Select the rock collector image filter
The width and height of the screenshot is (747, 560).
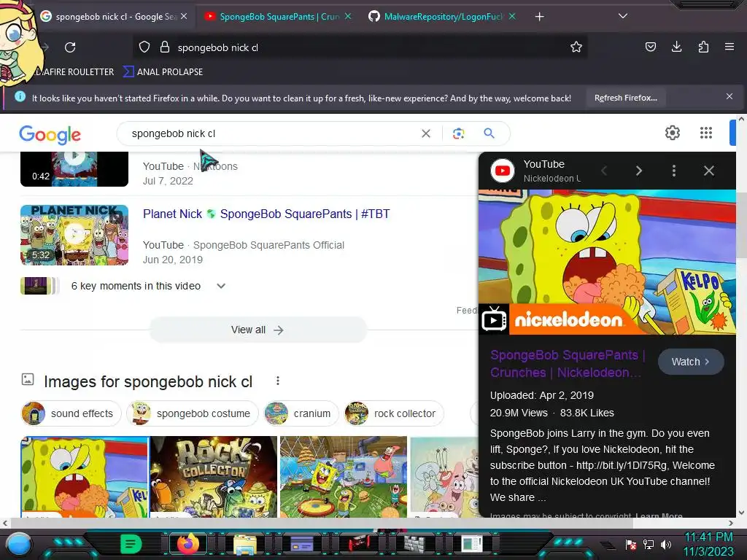click(x=394, y=413)
